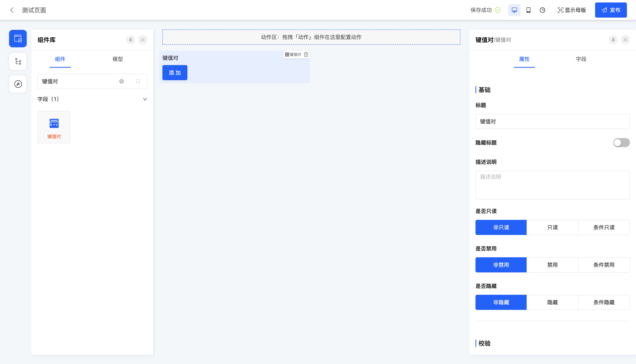This screenshot has width=636, height=364.
Task: Open the wrench tool sidebar icon
Action: tap(18, 84)
